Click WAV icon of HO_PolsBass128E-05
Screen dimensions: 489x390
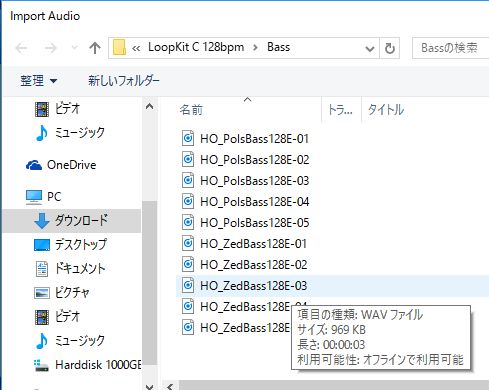pyautogui.click(x=188, y=222)
